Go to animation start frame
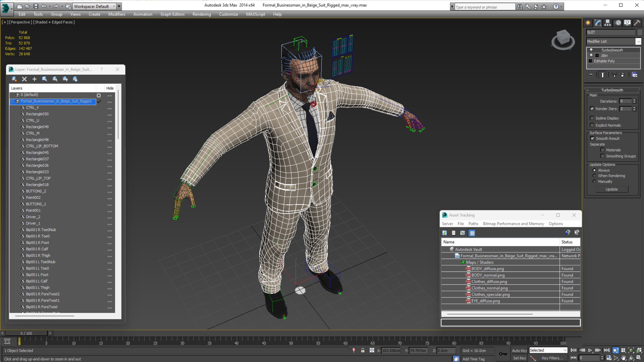Image resolution: width=644 pixels, height=362 pixels. coord(574,350)
